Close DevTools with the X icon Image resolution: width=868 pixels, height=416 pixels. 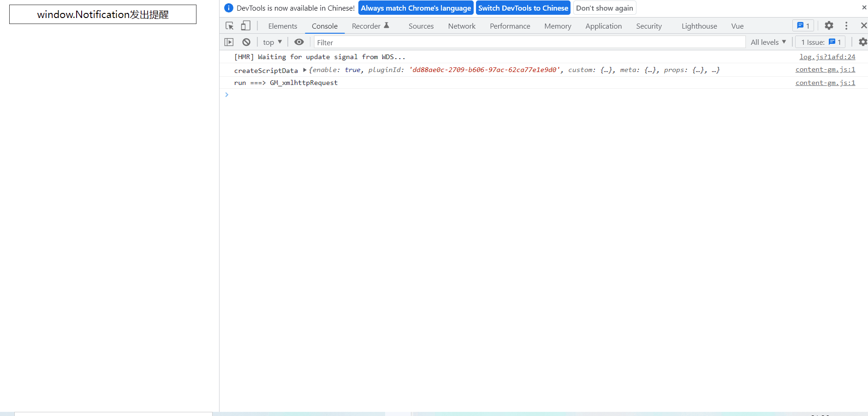click(x=863, y=26)
